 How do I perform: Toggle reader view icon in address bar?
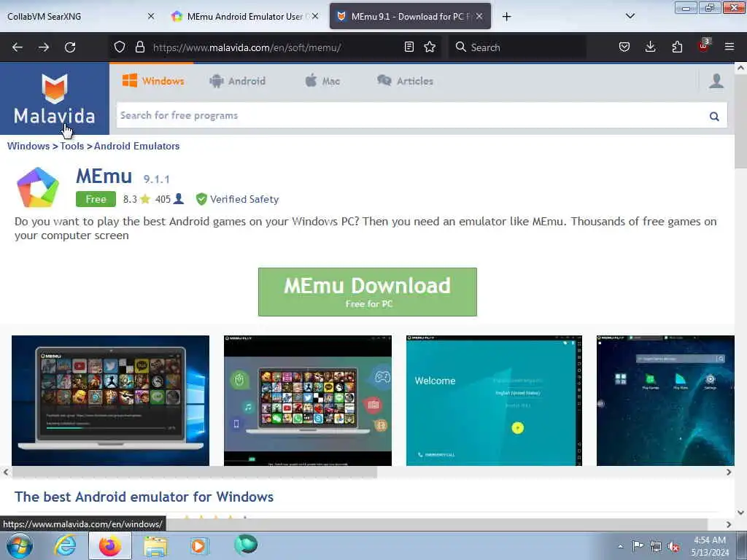(409, 47)
